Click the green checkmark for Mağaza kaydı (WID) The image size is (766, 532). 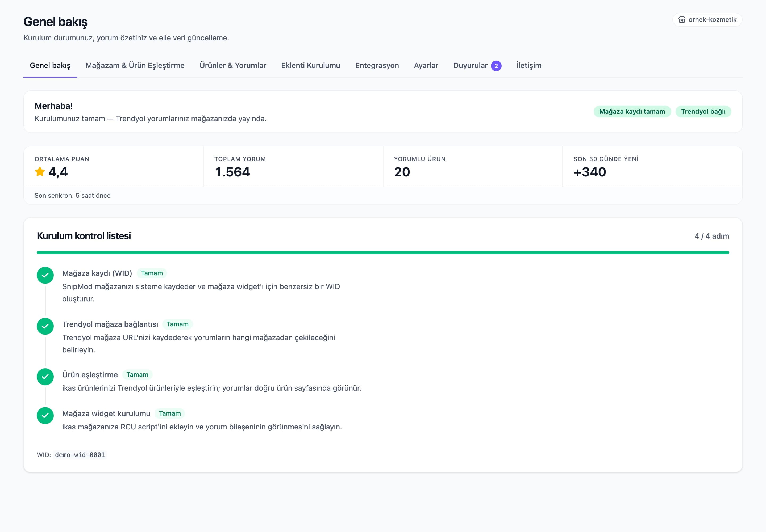pos(45,275)
